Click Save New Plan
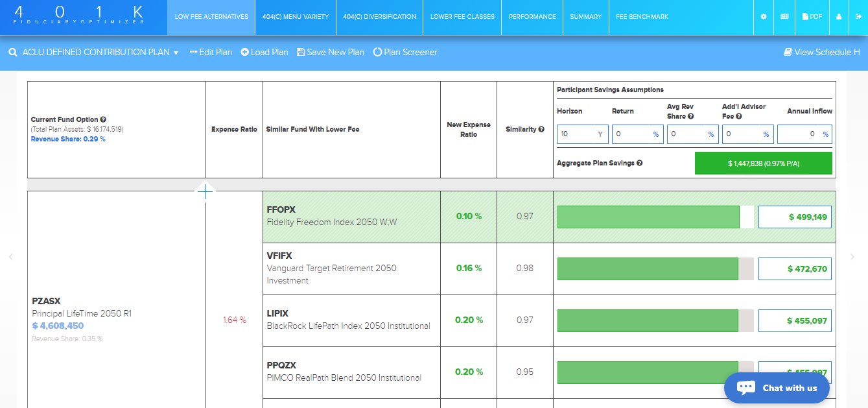Screen dimensions: 868x408 click(331, 53)
